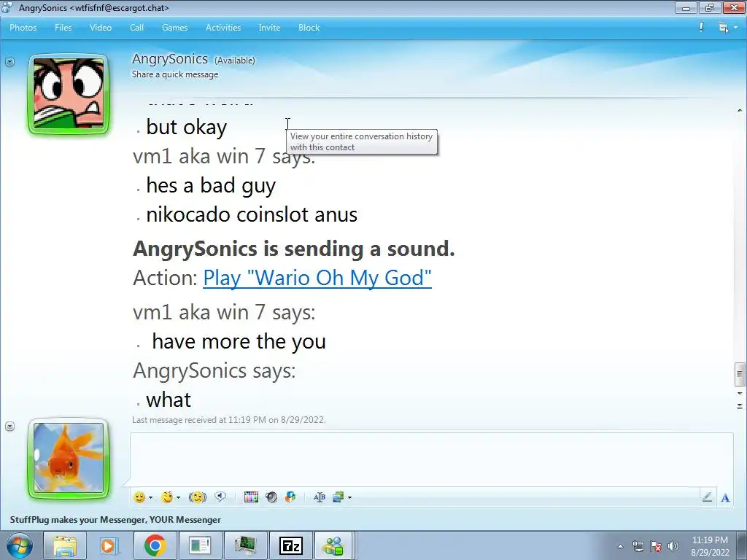Screen dimensions: 747x560
Task: Open 7-Zip from taskbar
Action: (290, 545)
